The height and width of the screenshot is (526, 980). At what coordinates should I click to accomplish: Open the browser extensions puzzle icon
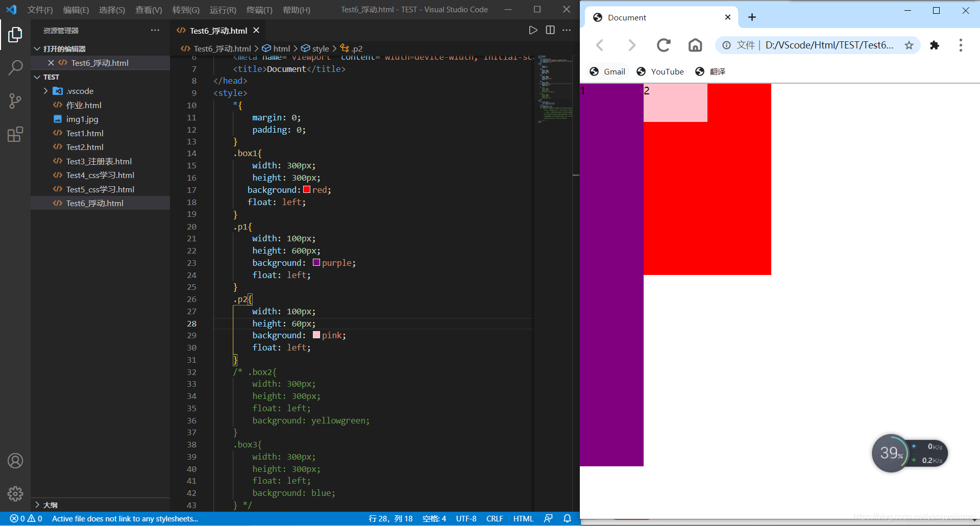(935, 45)
